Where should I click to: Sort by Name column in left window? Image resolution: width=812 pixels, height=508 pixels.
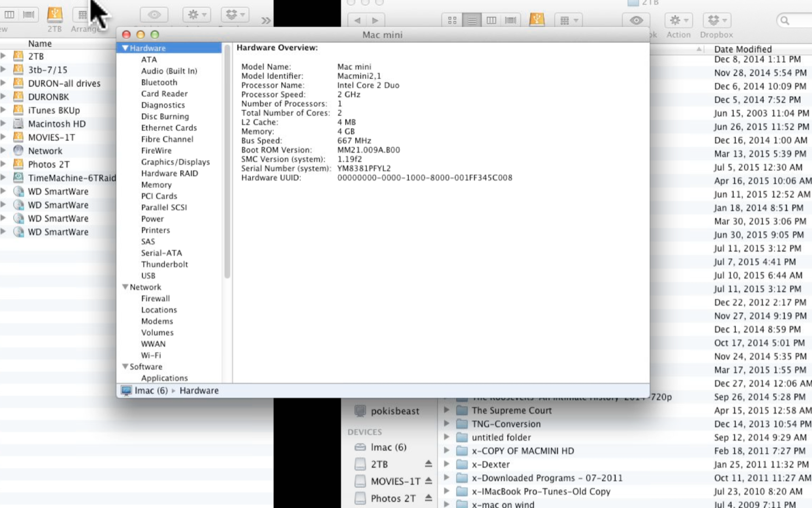click(x=40, y=44)
